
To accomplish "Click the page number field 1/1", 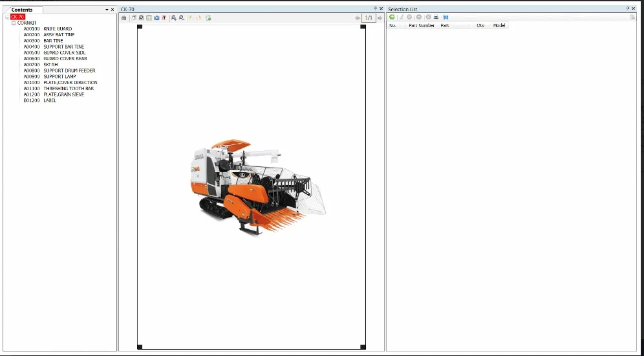I will [369, 17].
